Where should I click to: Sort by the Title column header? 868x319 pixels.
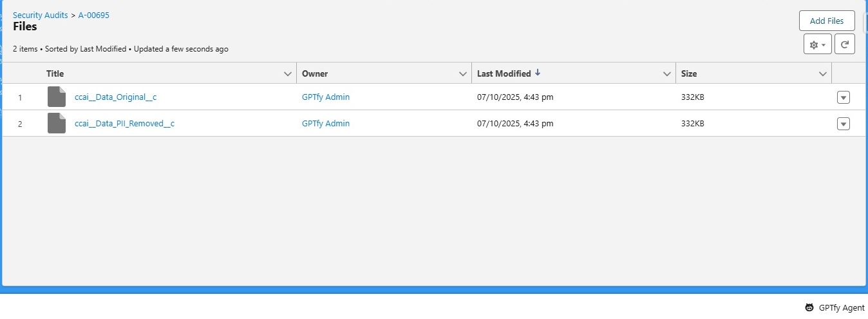[55, 74]
